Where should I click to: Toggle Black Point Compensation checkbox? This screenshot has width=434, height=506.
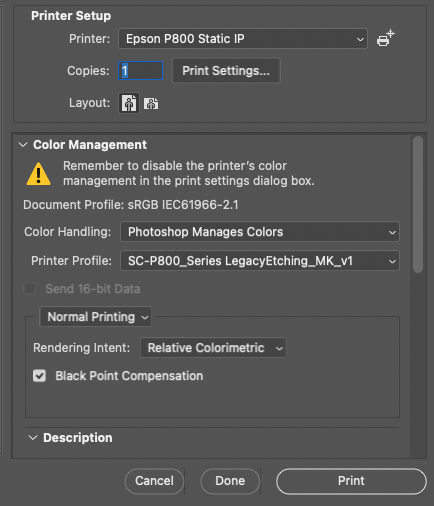coord(39,376)
